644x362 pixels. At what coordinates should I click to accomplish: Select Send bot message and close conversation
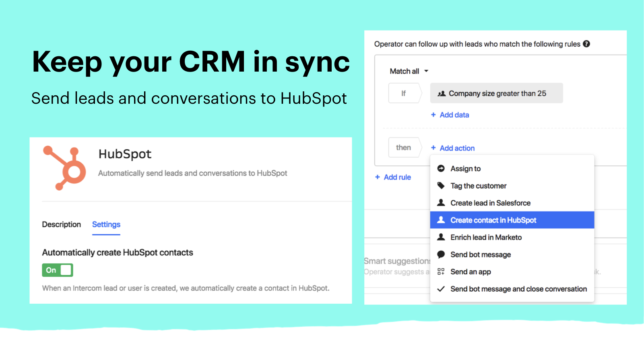pyautogui.click(x=512, y=289)
